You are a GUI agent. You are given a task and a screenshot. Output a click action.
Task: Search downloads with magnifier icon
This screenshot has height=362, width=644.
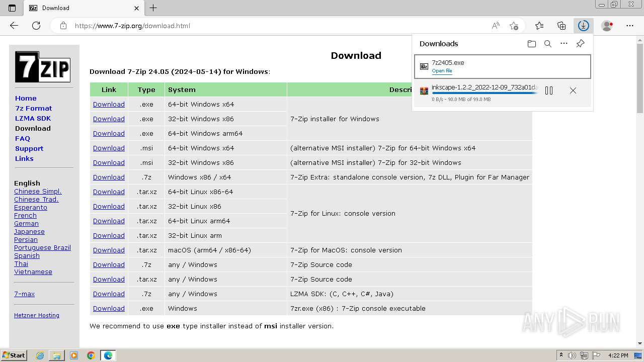tap(548, 44)
